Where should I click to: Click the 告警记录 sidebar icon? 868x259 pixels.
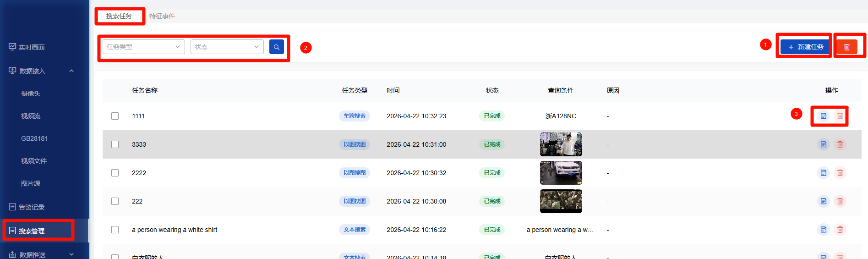(12, 207)
